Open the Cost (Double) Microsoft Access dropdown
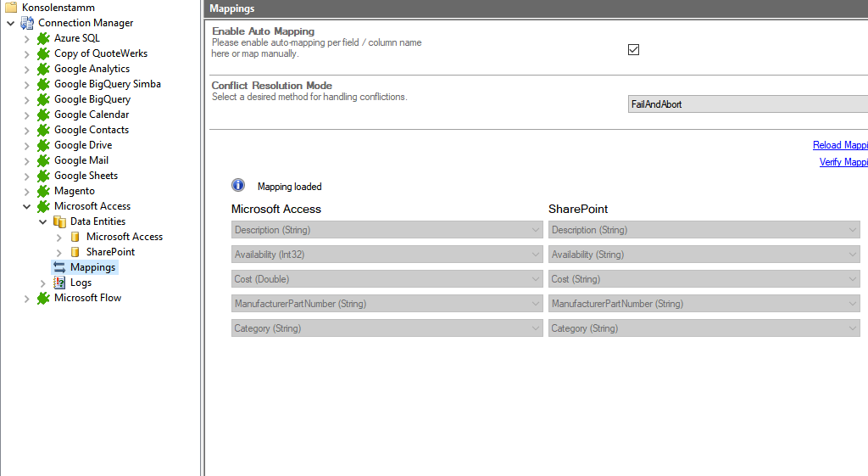This screenshot has height=476, width=868. 387,279
